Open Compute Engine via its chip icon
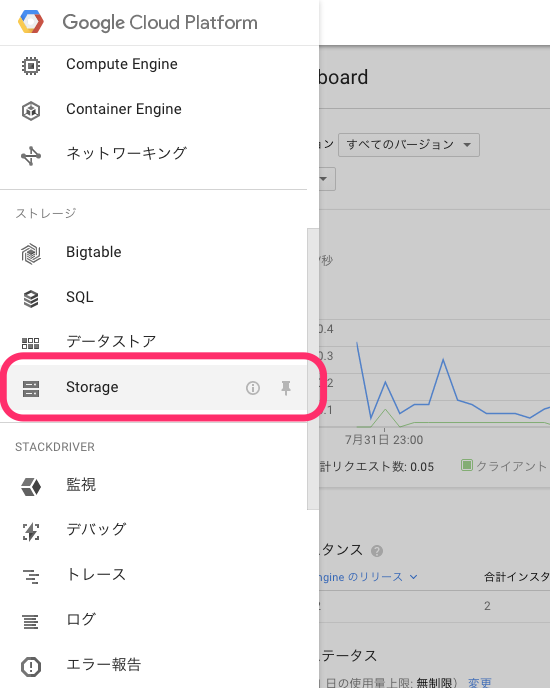The width and height of the screenshot is (550, 688). point(31,66)
